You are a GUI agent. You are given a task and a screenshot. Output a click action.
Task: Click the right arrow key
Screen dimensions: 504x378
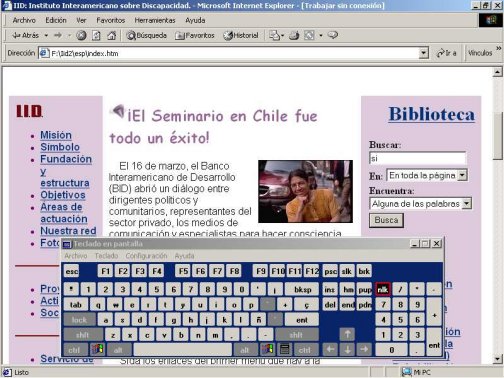coord(364,349)
